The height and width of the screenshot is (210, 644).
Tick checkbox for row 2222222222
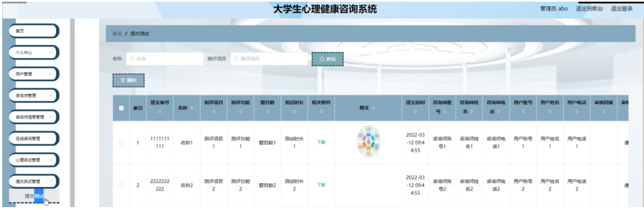(121, 186)
